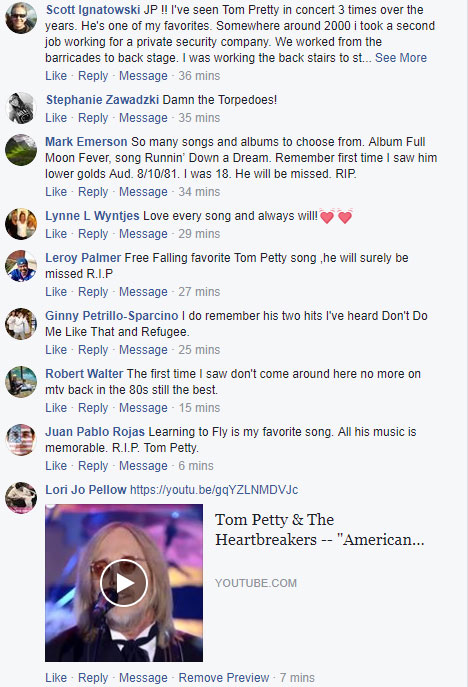
Task: Click Ginny Petrillo-Sparcino's profile picture
Action: [21, 324]
